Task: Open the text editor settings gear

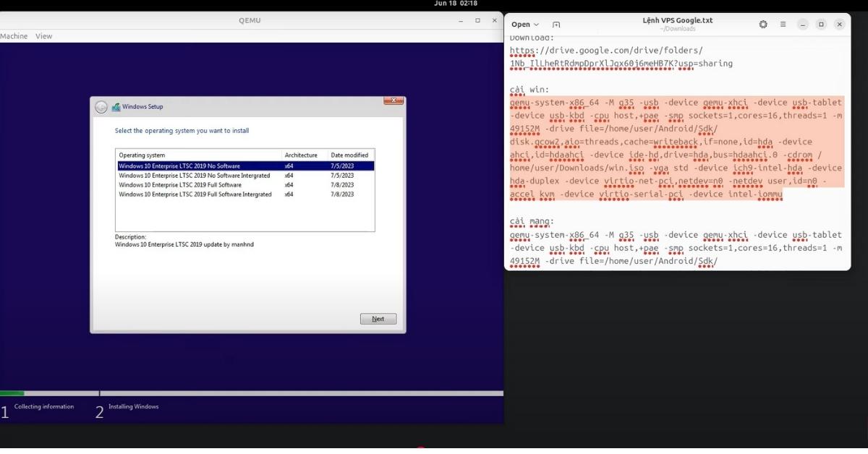Action: coord(763,25)
